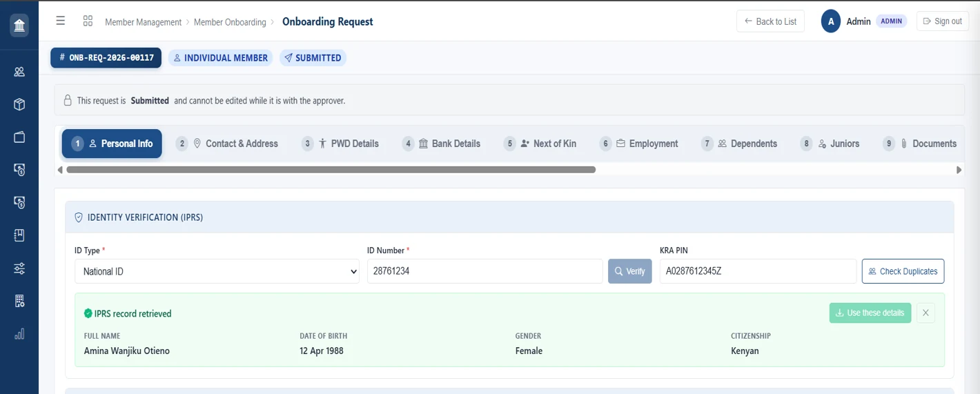Open the members people icon in sidebar
The height and width of the screenshot is (394, 980).
coord(19,72)
